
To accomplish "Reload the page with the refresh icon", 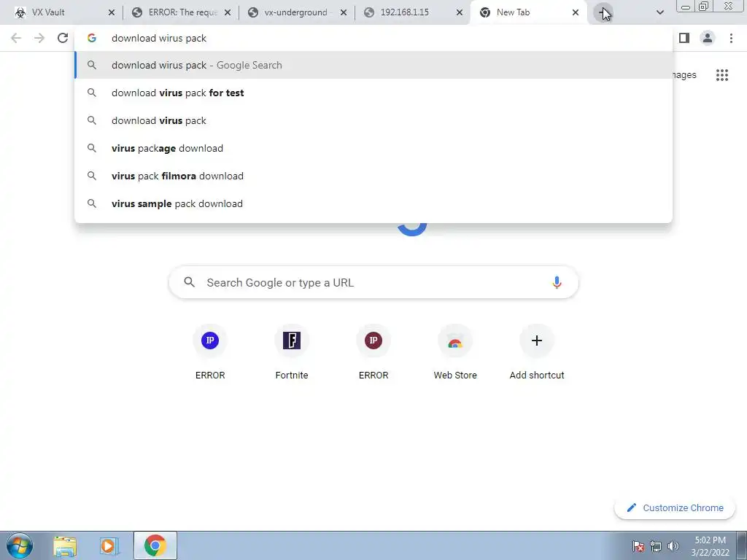I will (63, 38).
